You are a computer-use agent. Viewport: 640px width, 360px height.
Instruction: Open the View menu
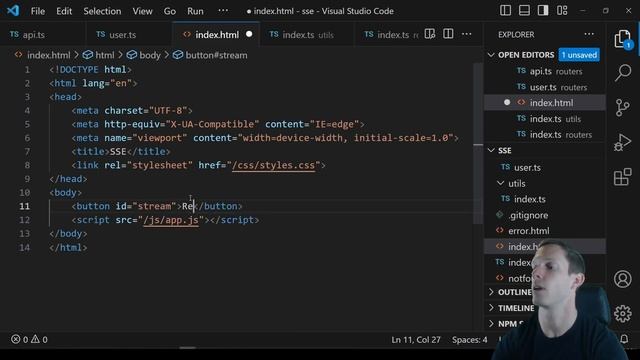[x=142, y=11]
